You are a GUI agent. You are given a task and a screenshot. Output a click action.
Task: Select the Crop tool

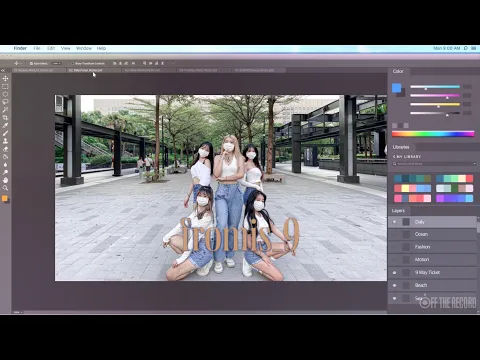click(5, 117)
